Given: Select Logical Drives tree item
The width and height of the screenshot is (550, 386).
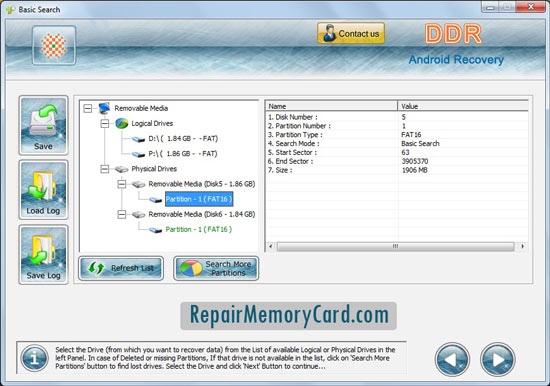Looking at the screenshot, I should coord(152,124).
